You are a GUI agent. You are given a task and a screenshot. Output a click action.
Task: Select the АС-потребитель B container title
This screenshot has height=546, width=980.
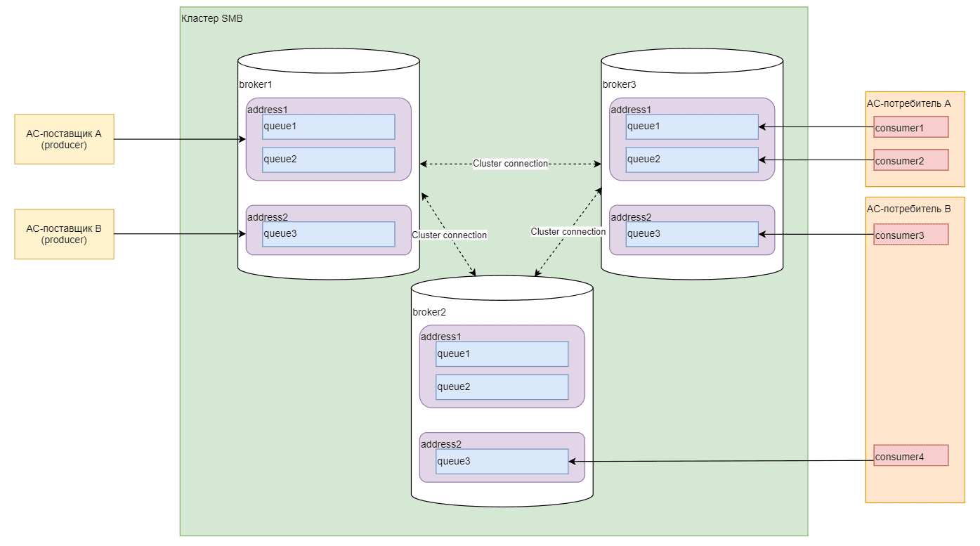pos(908,209)
